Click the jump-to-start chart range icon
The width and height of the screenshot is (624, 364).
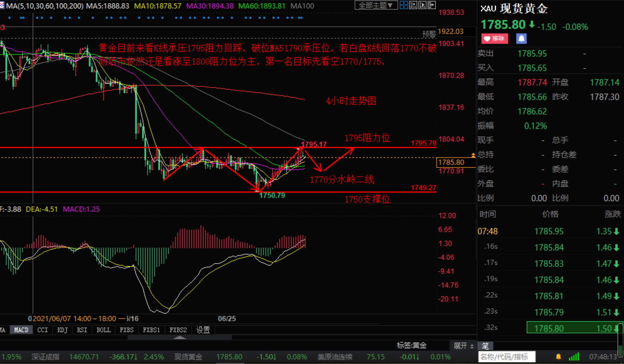pyautogui.click(x=413, y=5)
